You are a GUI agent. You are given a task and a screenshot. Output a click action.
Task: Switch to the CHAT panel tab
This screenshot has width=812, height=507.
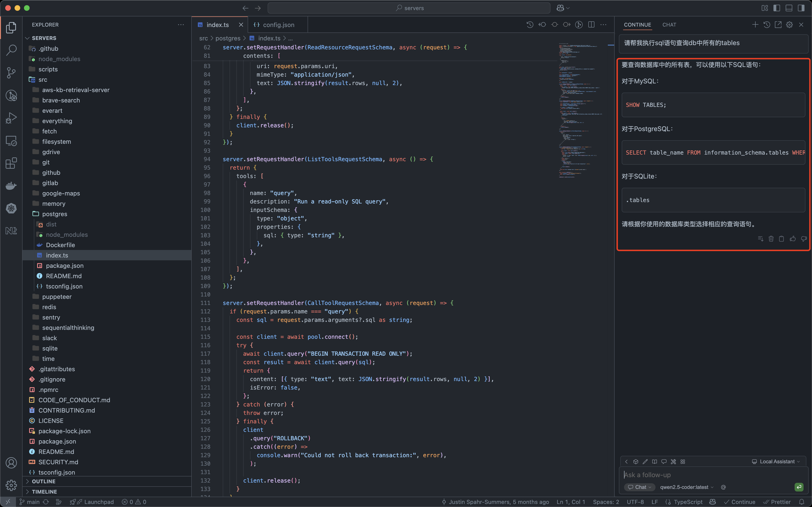(669, 24)
